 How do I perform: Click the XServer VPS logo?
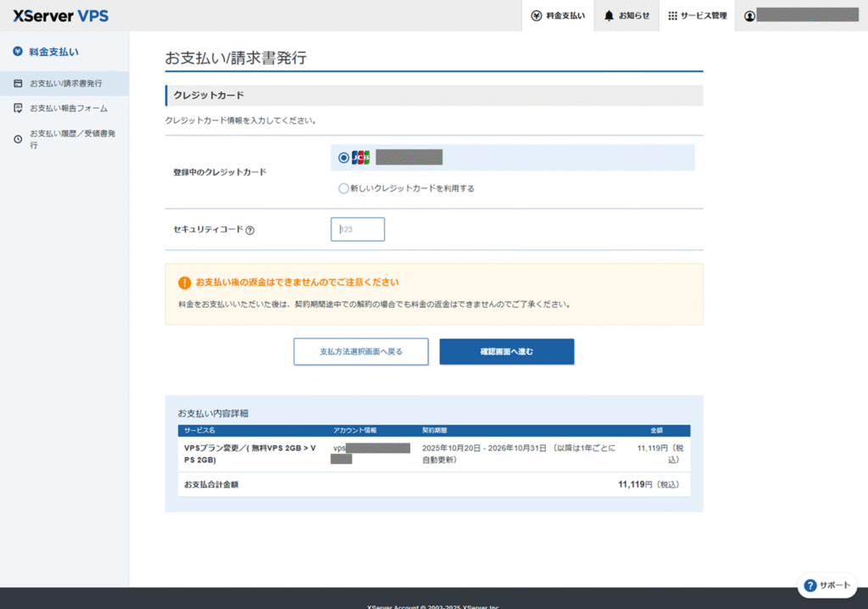tap(61, 15)
